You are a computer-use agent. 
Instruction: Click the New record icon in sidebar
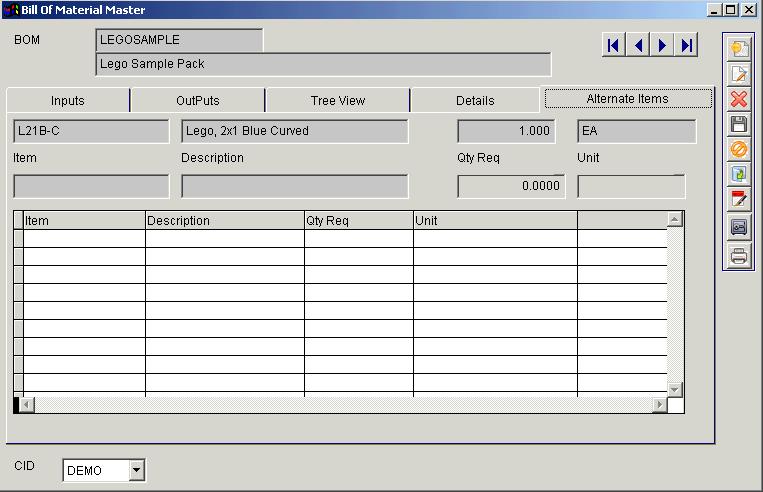739,48
